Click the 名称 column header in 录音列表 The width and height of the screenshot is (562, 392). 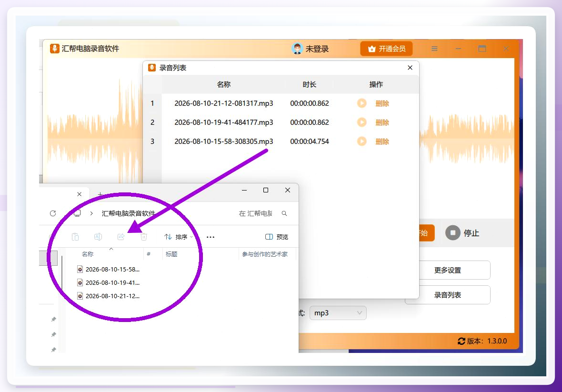pyautogui.click(x=224, y=84)
